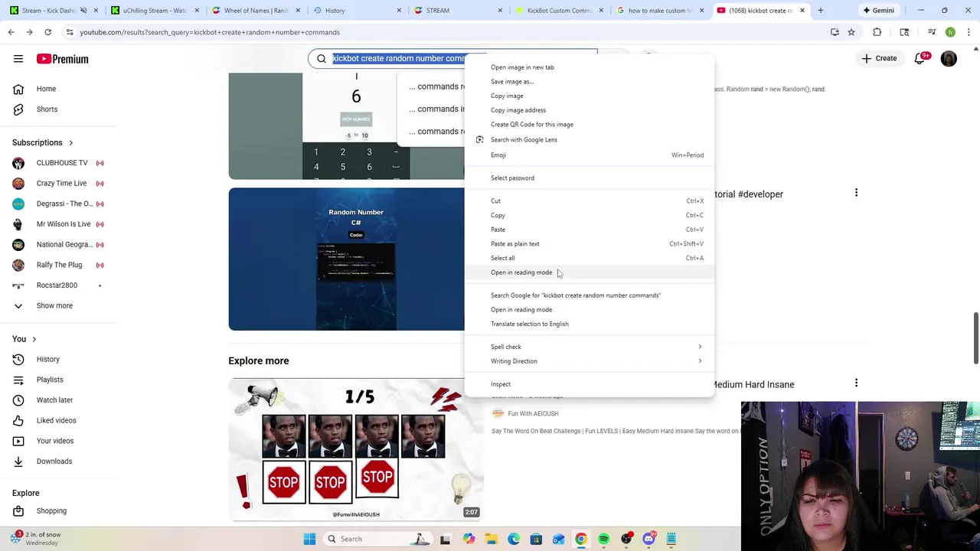
Task: Reload the page with the refresh icon
Action: tap(47, 32)
